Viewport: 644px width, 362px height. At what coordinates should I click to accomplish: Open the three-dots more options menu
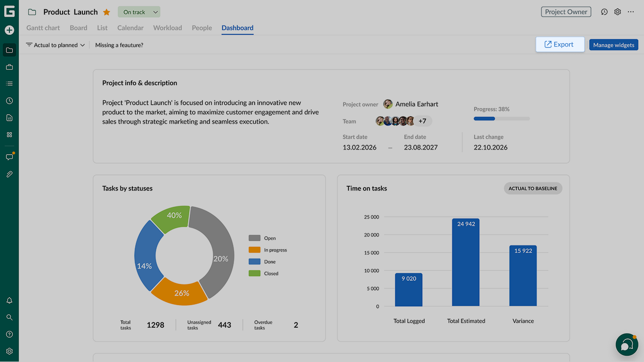pyautogui.click(x=631, y=12)
